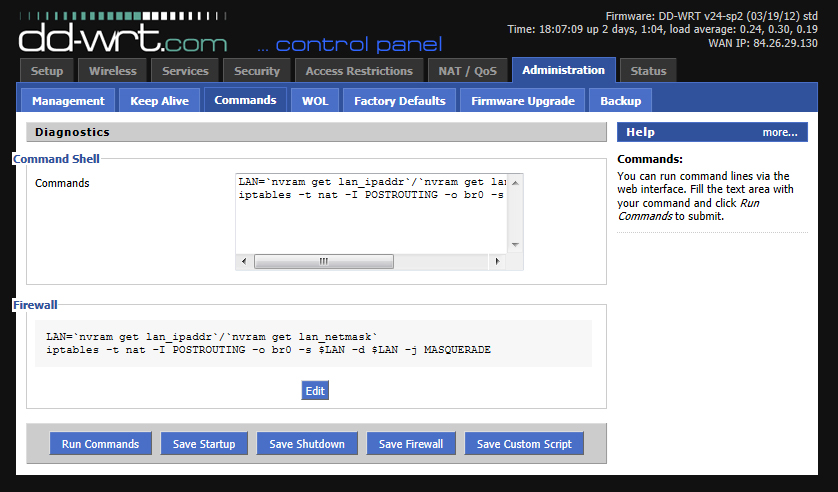838x492 pixels.
Task: Select the NAT / QoS tab
Action: [x=467, y=71]
